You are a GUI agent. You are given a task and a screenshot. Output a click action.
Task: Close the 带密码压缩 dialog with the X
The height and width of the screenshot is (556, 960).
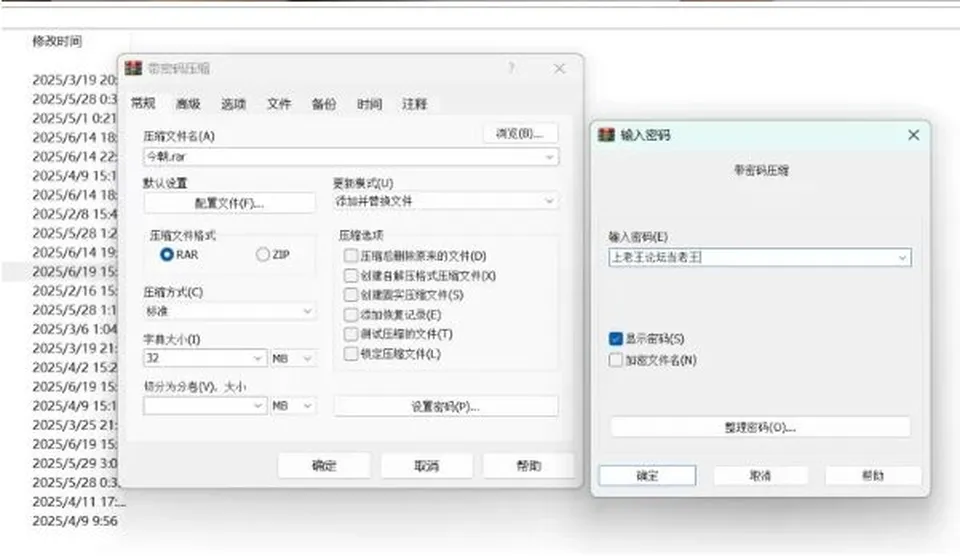559,69
